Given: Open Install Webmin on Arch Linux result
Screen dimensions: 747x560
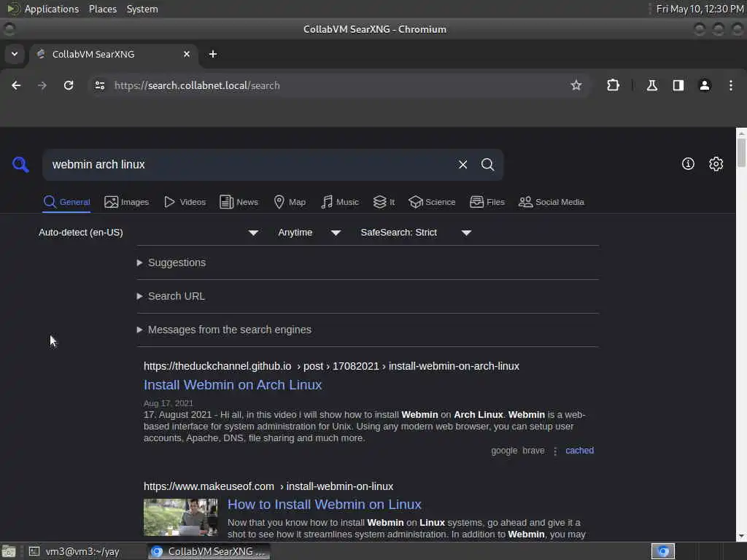Looking at the screenshot, I should (x=233, y=385).
